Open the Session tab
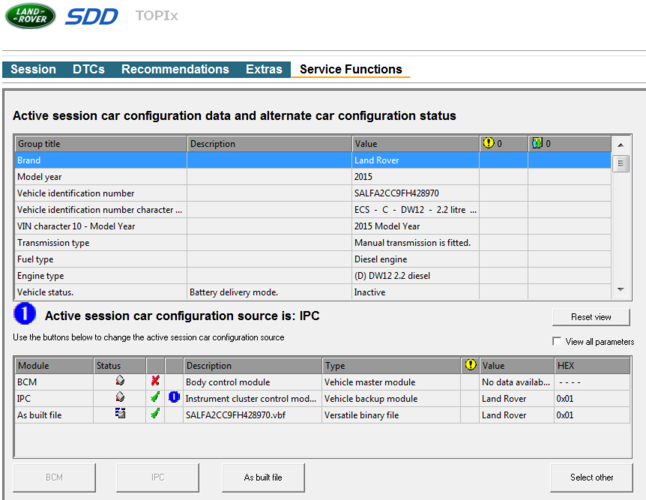Viewport: 646px width, 500px height. [x=33, y=69]
